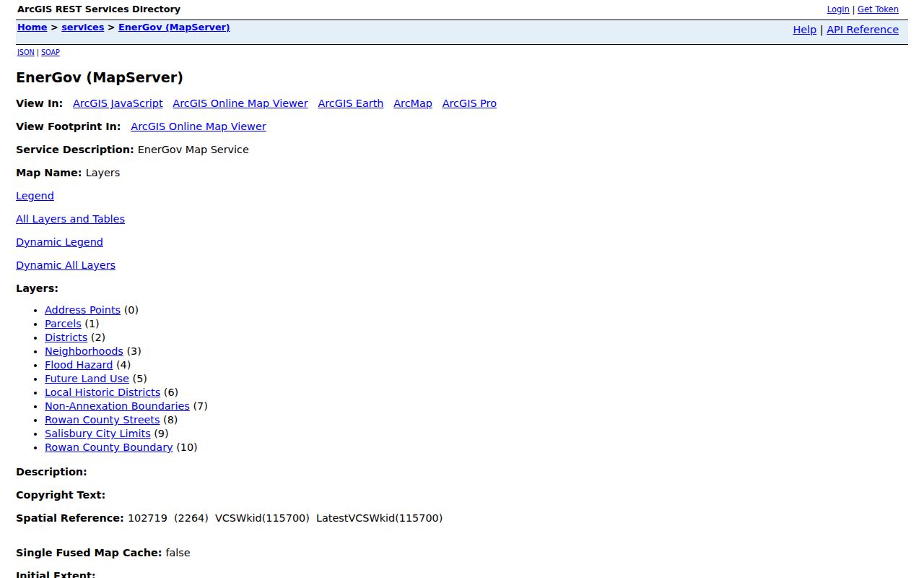Open Rowan County Streets layer

click(102, 420)
